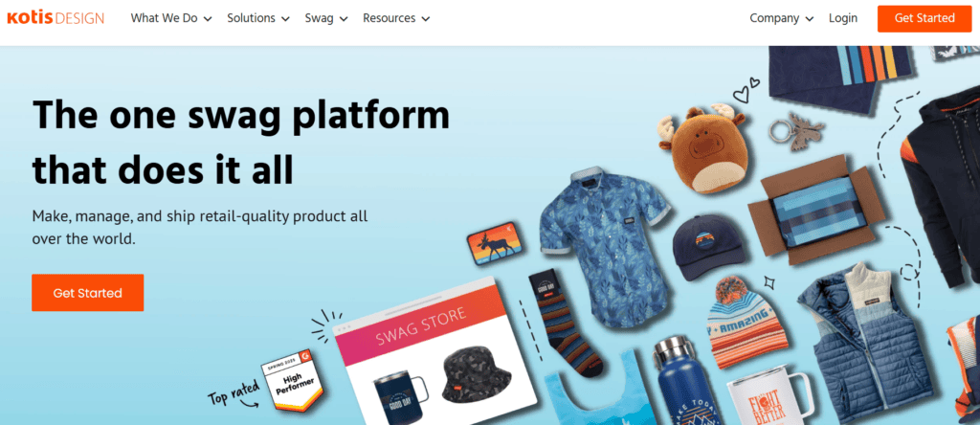Expand the Solutions dropdown chevron

pos(285,19)
